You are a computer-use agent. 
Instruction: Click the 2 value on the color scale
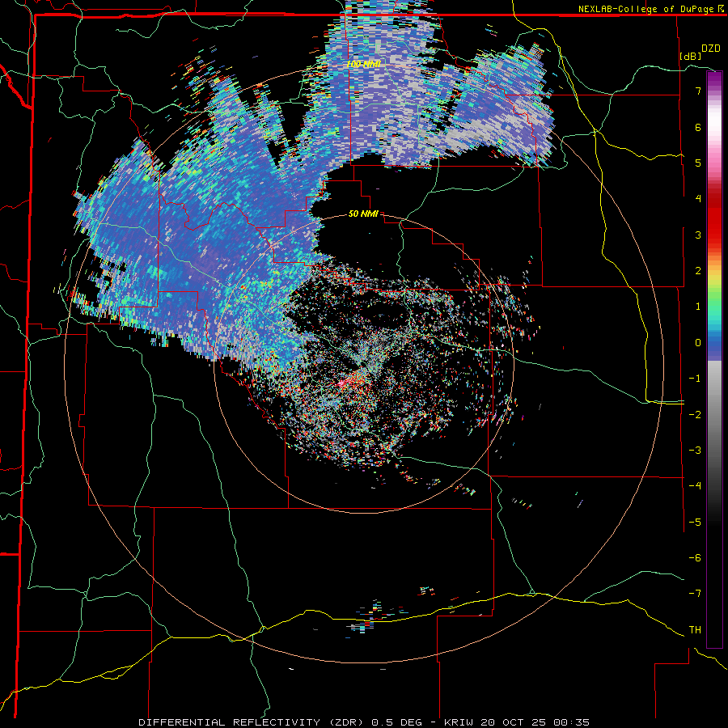point(698,271)
